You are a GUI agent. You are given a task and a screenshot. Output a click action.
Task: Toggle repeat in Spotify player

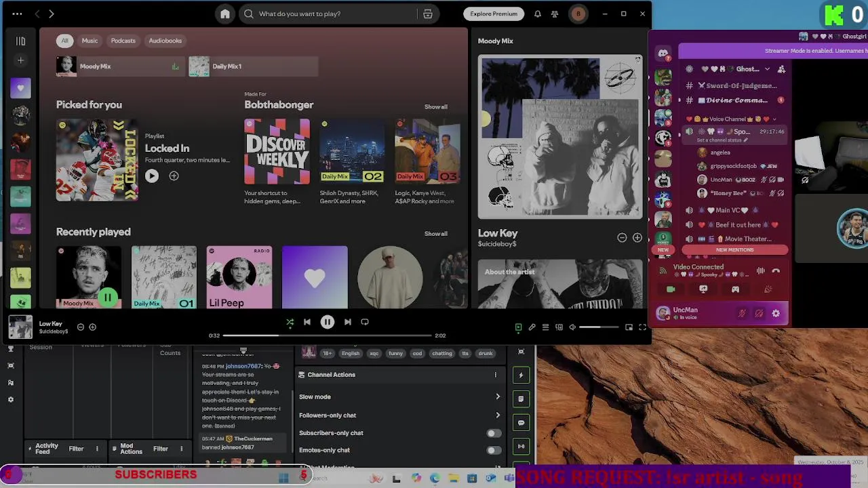[365, 322]
